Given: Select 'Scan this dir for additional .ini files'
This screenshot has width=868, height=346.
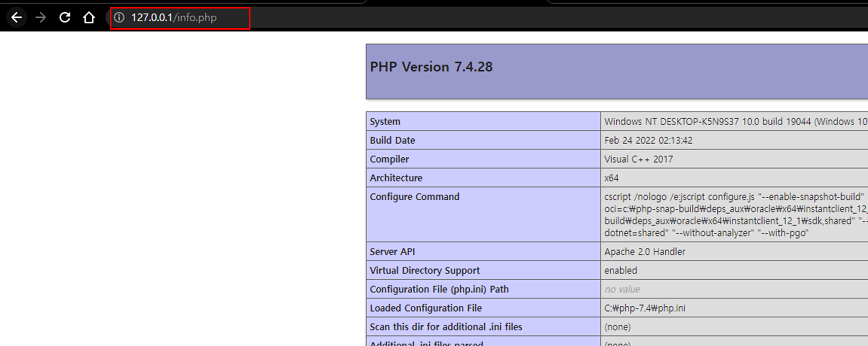Looking at the screenshot, I should [446, 327].
